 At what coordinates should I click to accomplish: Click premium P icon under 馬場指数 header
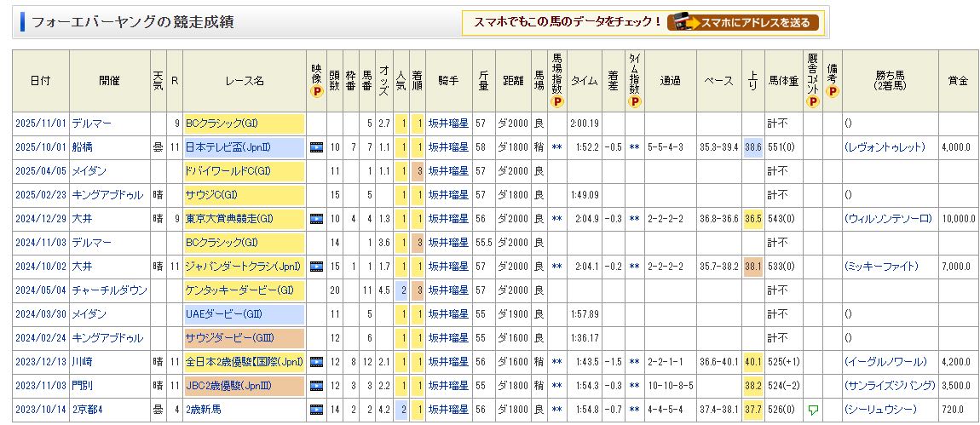[x=556, y=101]
